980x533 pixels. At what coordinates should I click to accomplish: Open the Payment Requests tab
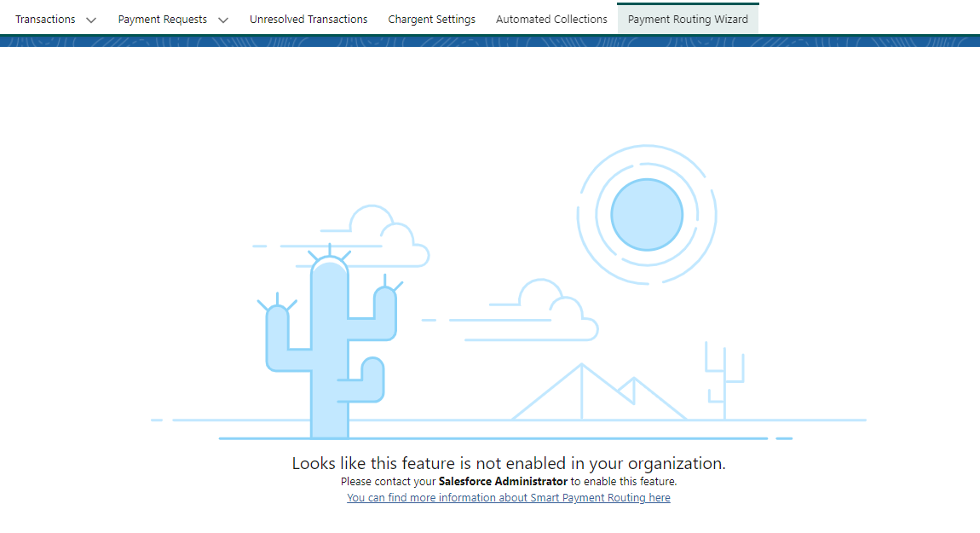pyautogui.click(x=162, y=19)
